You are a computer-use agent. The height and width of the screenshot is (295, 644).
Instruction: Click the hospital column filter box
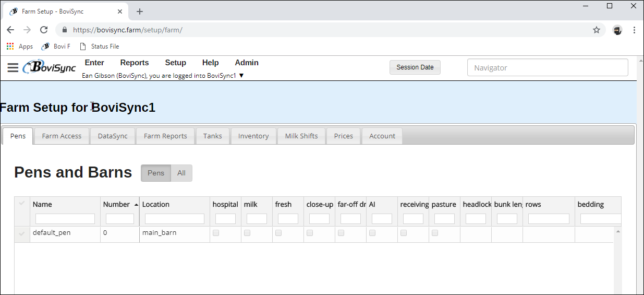click(x=225, y=219)
